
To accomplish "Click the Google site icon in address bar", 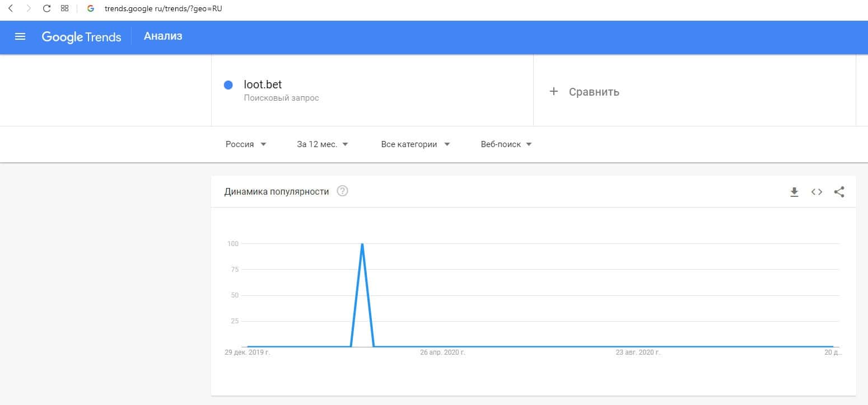I will (90, 8).
